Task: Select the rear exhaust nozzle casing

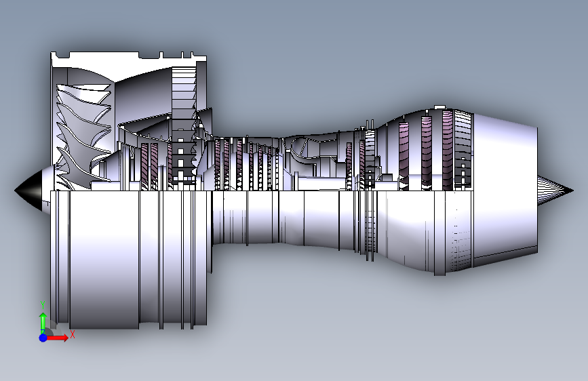Action: click(505, 190)
